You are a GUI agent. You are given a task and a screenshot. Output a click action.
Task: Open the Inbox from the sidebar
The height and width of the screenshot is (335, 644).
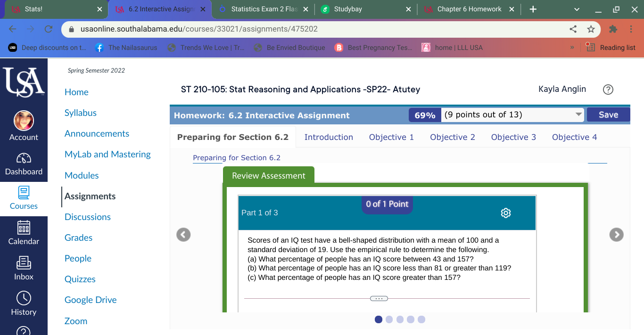(x=24, y=269)
